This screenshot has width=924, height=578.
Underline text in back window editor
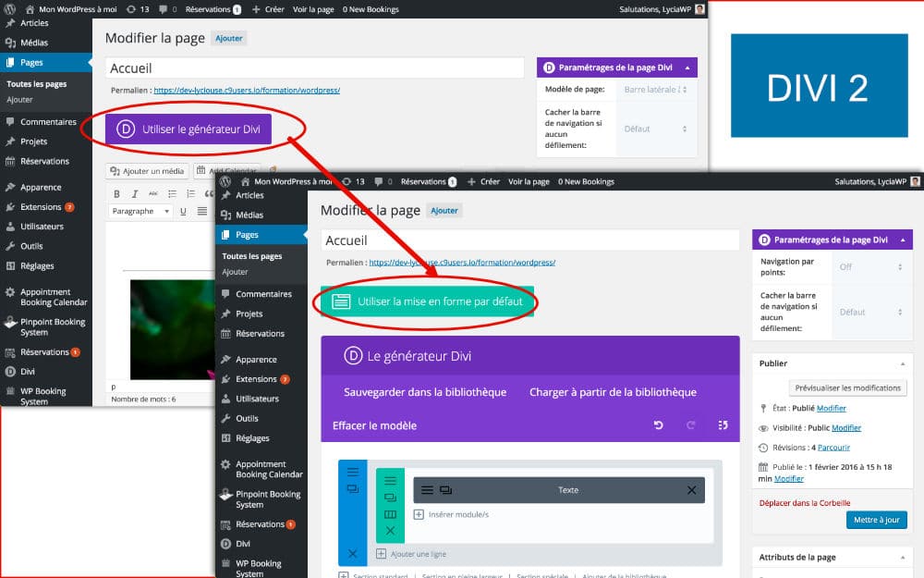pyautogui.click(x=183, y=211)
